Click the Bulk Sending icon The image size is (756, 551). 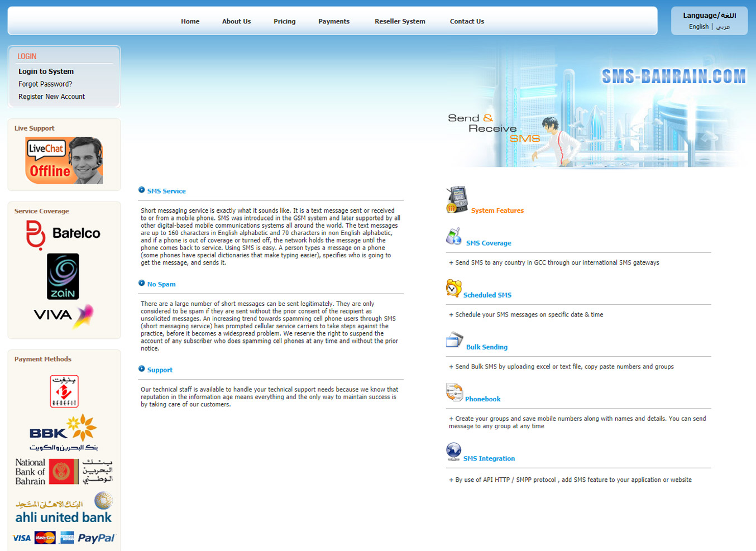coord(454,339)
